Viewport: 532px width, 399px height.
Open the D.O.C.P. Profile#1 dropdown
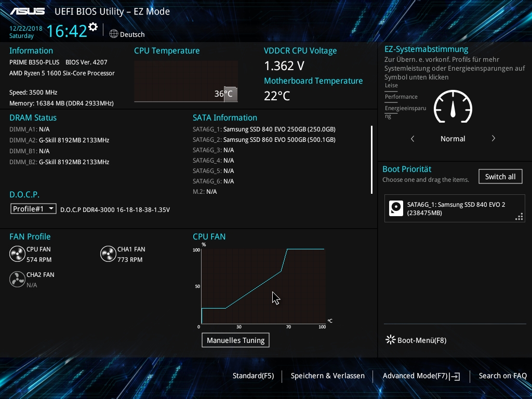[33, 209]
